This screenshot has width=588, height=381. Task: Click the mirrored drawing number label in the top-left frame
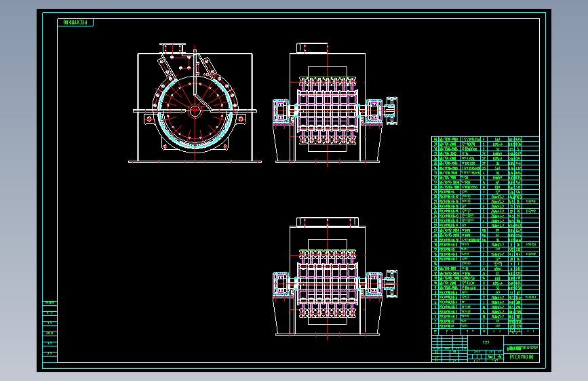click(75, 22)
